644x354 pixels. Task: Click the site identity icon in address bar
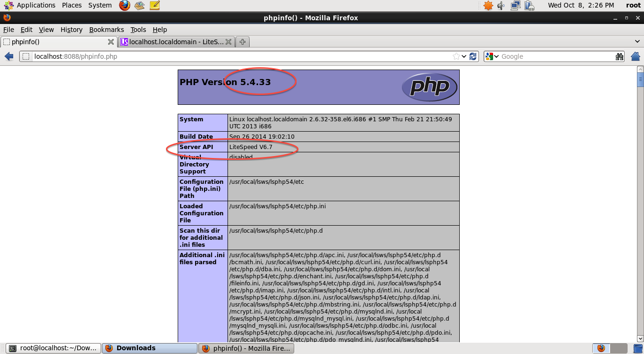pos(26,56)
